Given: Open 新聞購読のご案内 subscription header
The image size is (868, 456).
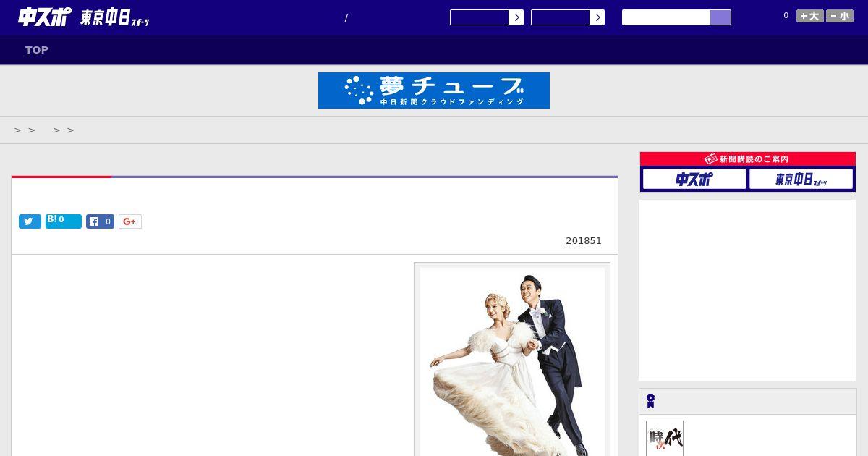Looking at the screenshot, I should click(748, 159).
